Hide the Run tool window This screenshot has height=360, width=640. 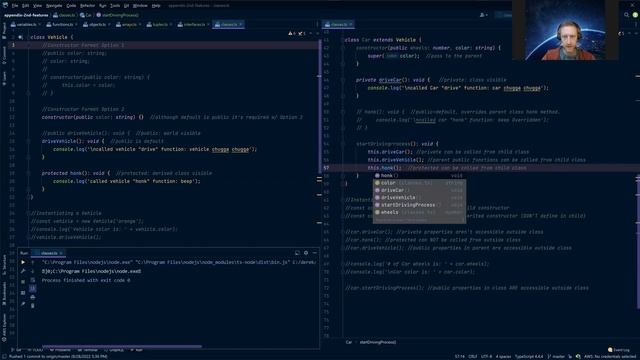(315, 253)
